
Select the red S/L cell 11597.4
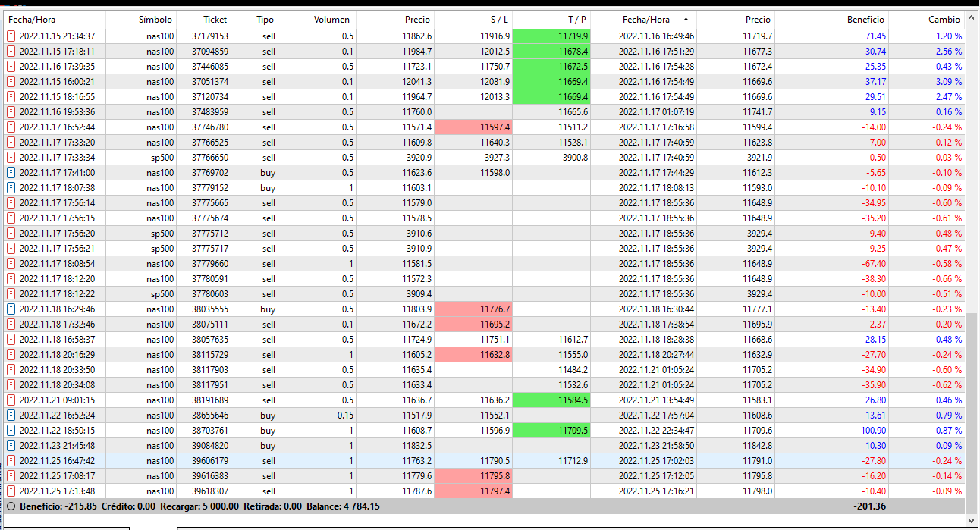[474, 127]
